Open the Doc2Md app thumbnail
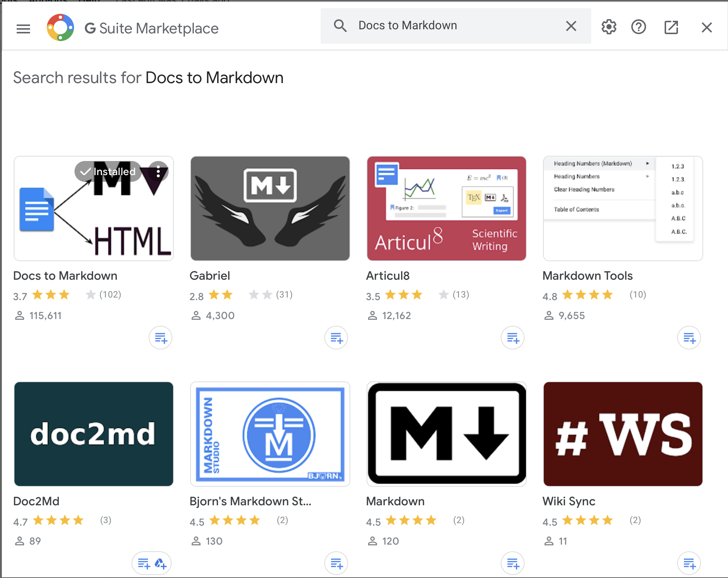Screen dimensions: 728x578 (94, 434)
